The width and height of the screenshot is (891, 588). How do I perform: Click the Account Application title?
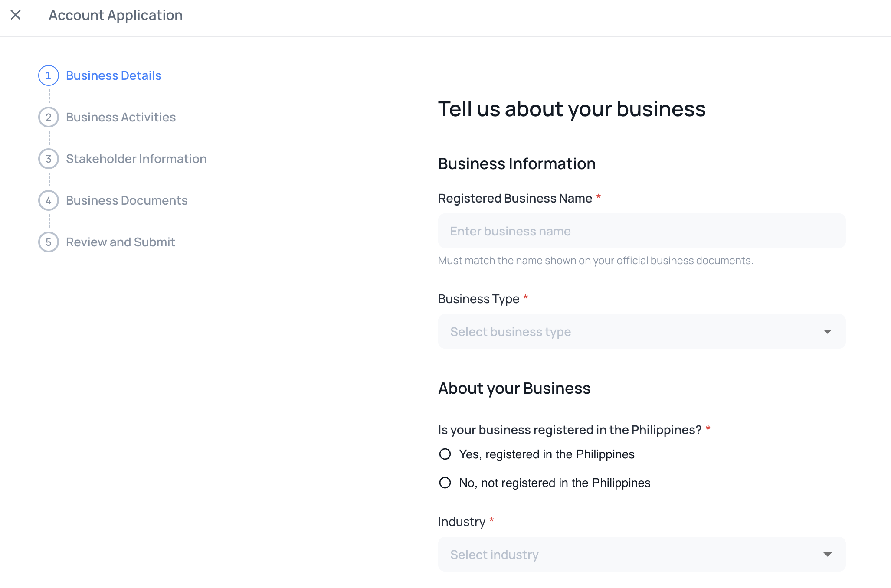[x=115, y=15]
